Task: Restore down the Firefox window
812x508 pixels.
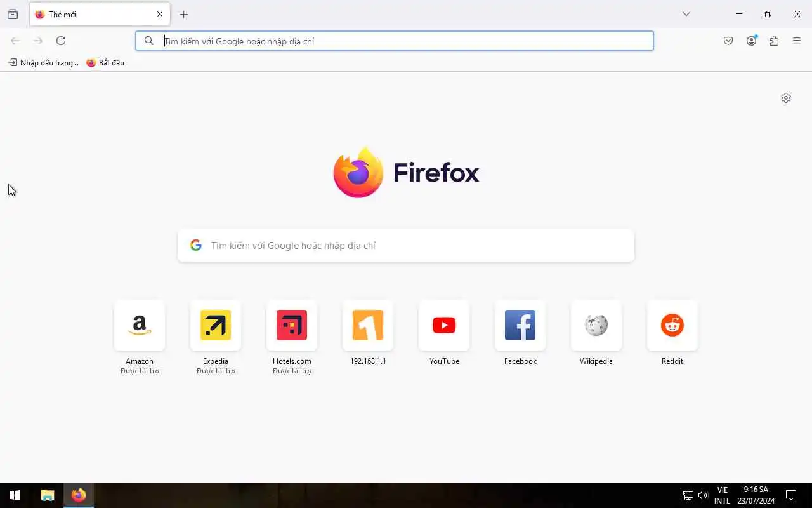Action: coord(768,14)
